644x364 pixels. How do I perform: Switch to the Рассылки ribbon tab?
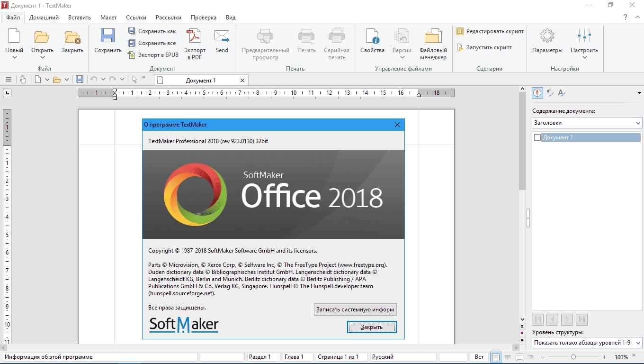(x=169, y=18)
